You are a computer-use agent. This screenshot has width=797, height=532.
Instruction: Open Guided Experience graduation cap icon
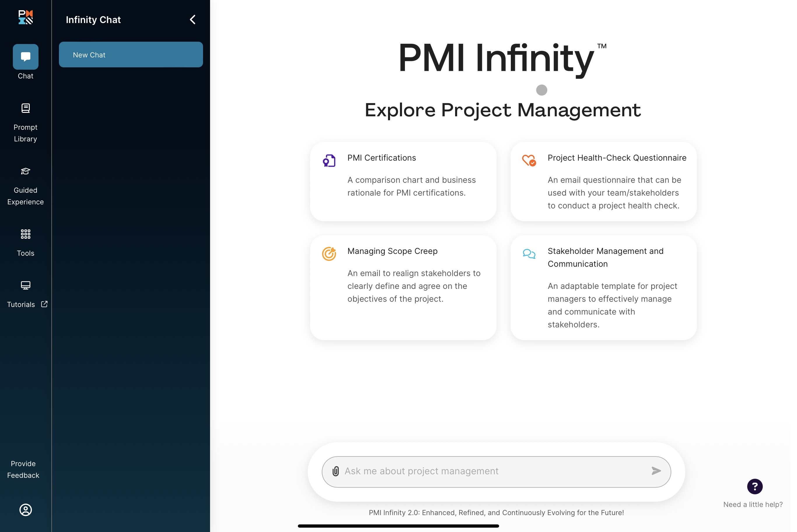(x=25, y=171)
